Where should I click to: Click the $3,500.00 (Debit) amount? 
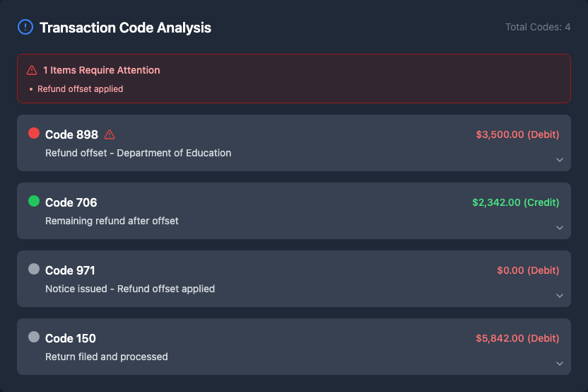517,134
